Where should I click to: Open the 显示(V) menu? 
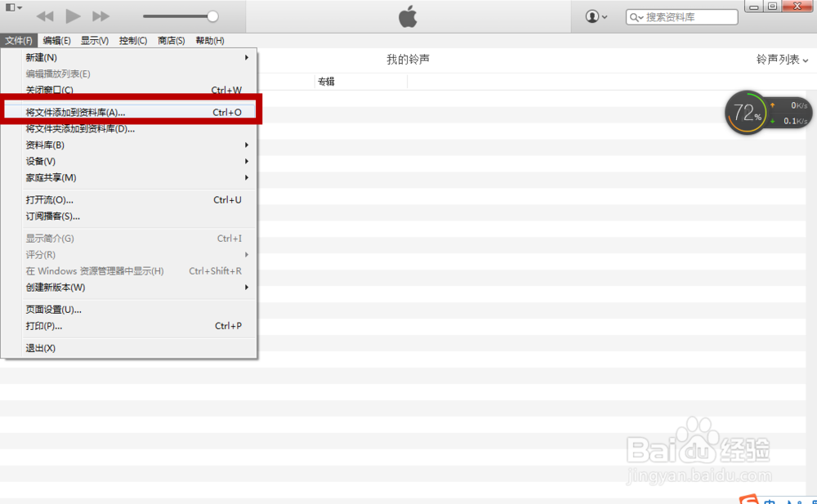(x=95, y=41)
